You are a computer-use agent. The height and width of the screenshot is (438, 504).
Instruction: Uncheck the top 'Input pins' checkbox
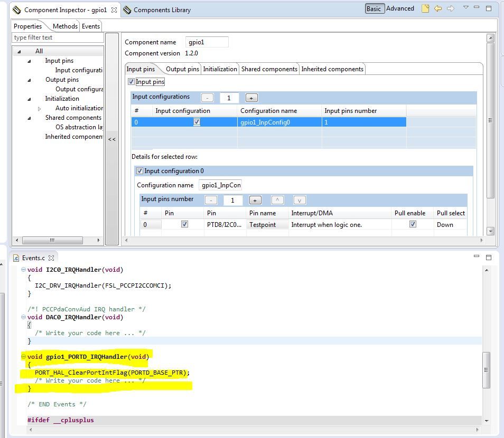pos(132,82)
